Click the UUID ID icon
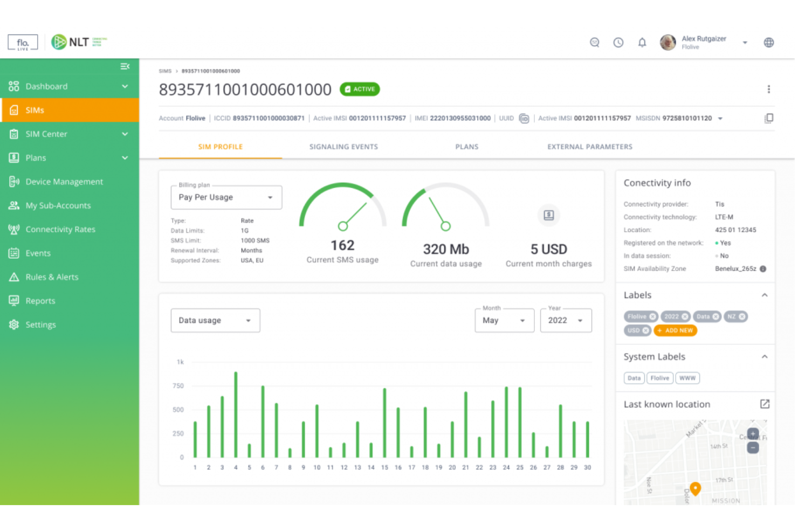Screen dimensions: 798x532 [x=524, y=118]
